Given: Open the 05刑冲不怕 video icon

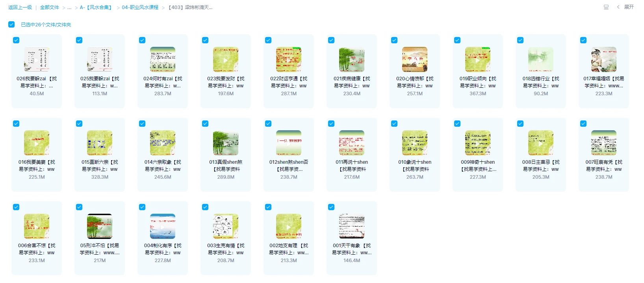Looking at the screenshot, I should click(100, 226).
